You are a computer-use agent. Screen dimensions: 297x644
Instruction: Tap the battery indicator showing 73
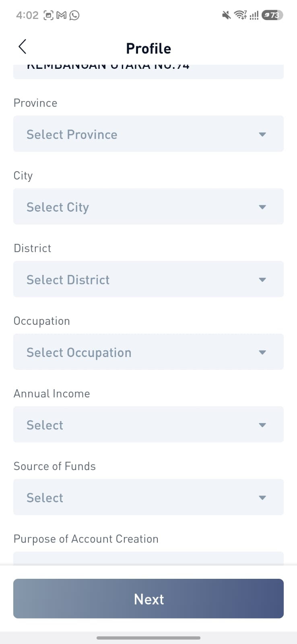(272, 15)
